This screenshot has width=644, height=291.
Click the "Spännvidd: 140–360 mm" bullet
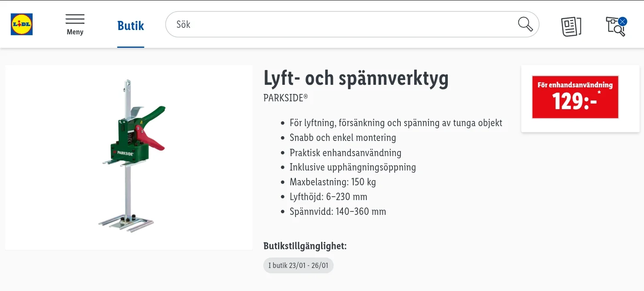[x=338, y=211]
